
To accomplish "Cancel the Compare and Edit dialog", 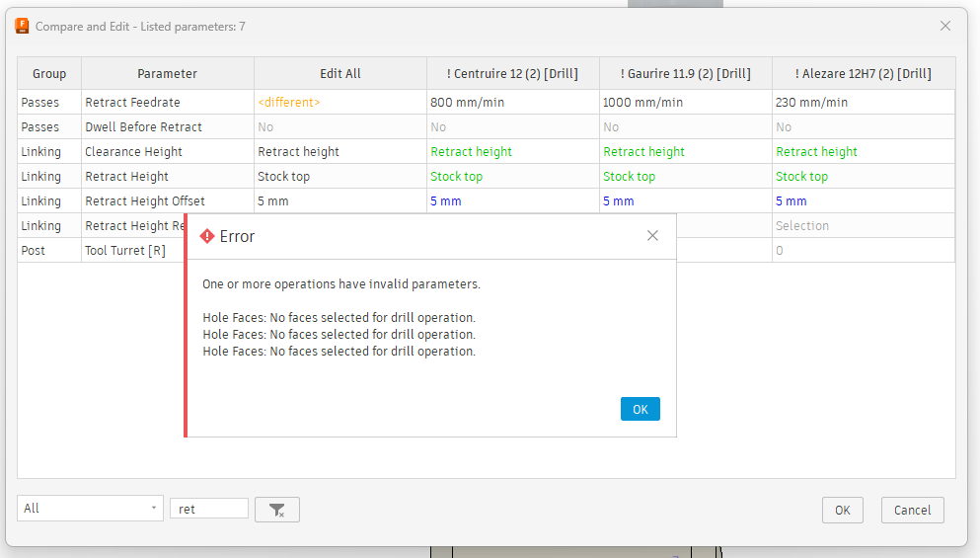I will [x=912, y=510].
